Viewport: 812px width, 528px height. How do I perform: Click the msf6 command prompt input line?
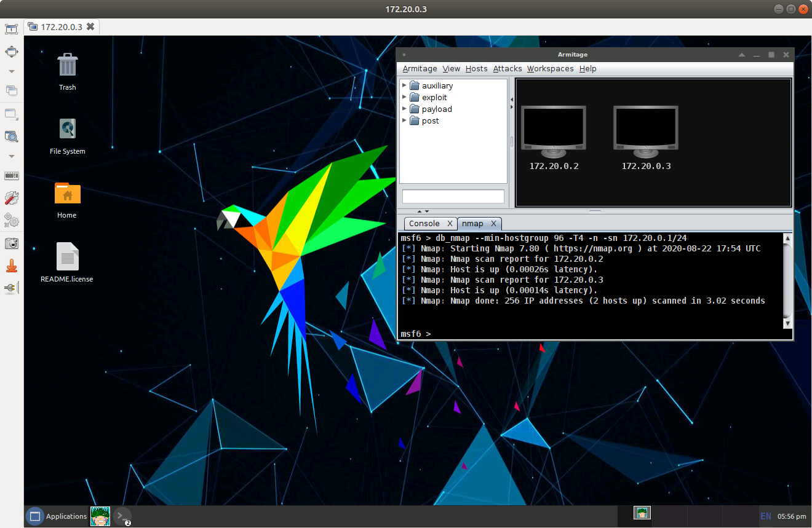(x=591, y=334)
